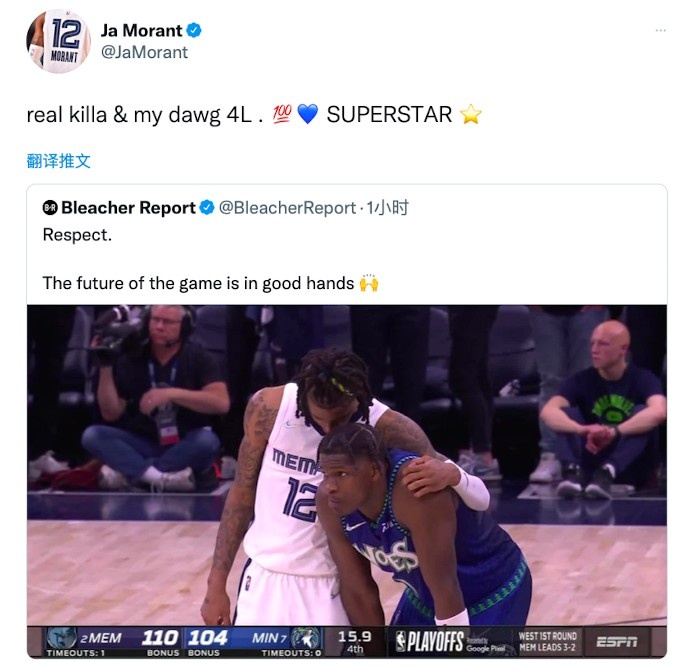Click the NBA Playoffs logo in scoreboard

coord(430,642)
